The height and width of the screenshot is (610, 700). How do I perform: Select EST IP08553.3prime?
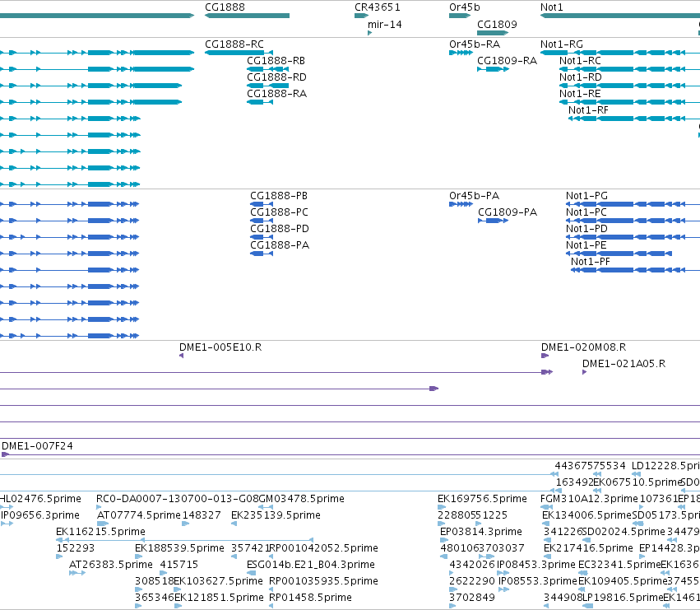(x=504, y=589)
